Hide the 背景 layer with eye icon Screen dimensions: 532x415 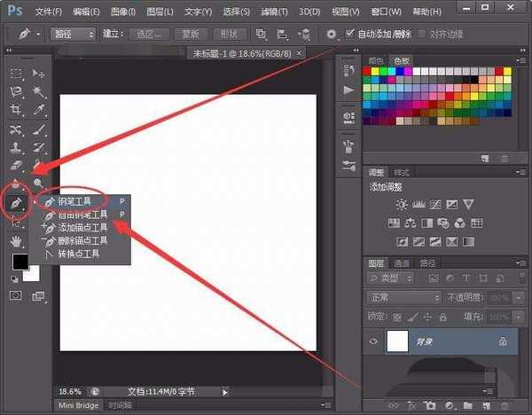tap(372, 341)
